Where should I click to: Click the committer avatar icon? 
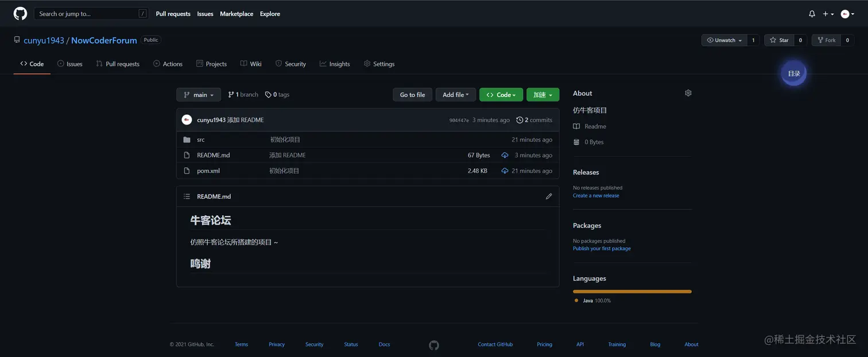pyautogui.click(x=187, y=120)
